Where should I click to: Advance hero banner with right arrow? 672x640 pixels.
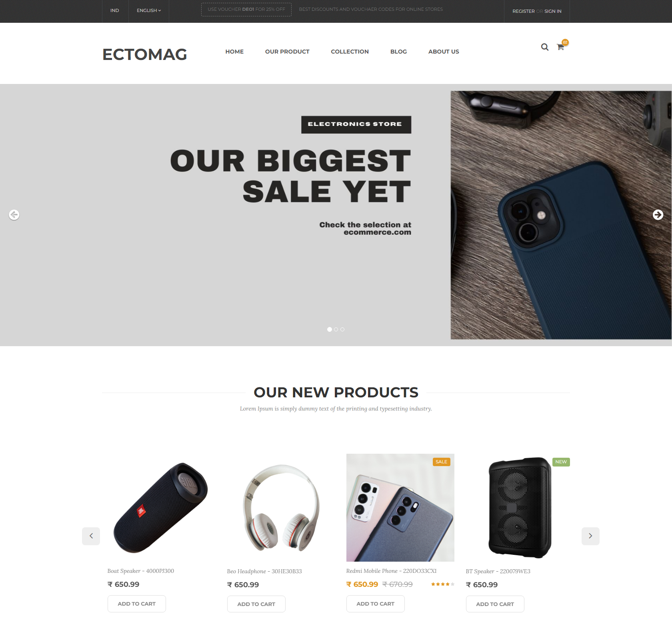[658, 215]
